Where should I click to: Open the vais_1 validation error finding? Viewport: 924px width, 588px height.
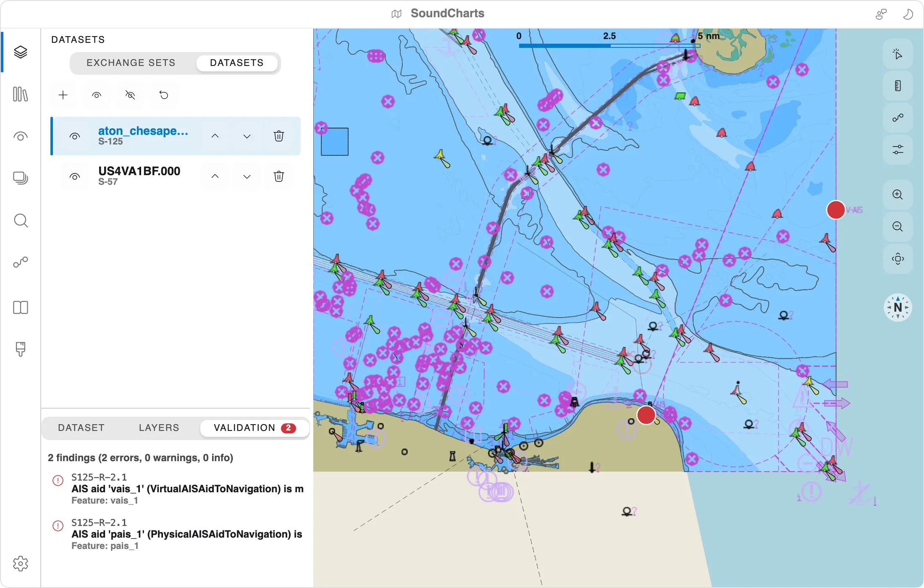(x=176, y=489)
